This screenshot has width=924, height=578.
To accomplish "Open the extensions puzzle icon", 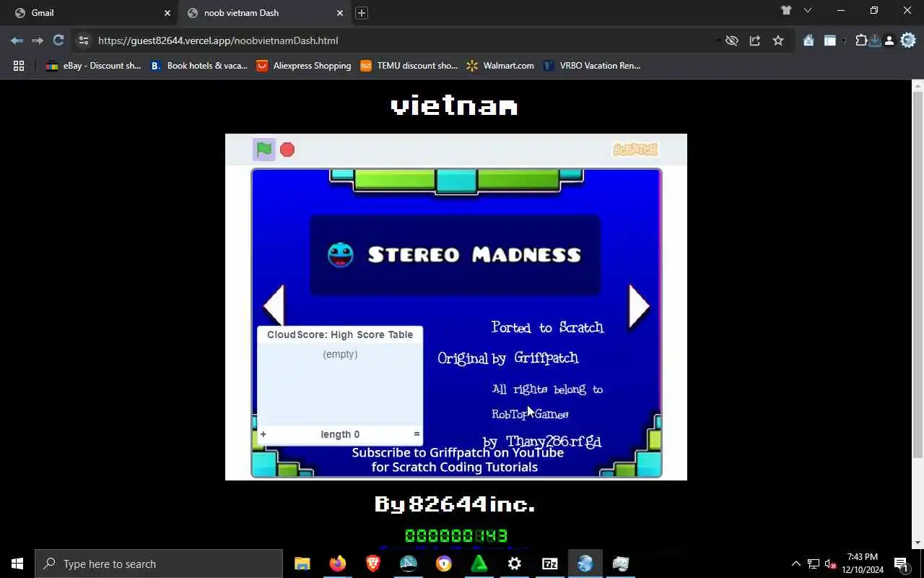I will pos(861,40).
